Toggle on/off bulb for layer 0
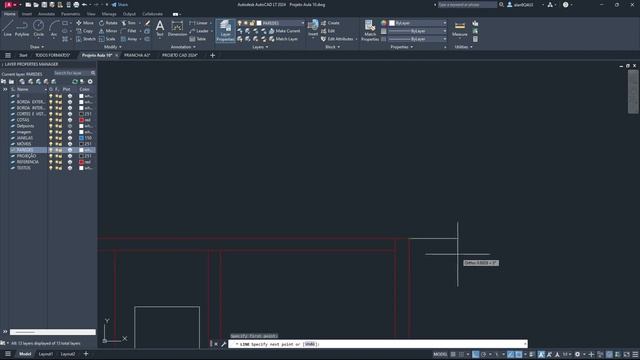Viewport: 640px width, 360px height. click(x=51, y=96)
